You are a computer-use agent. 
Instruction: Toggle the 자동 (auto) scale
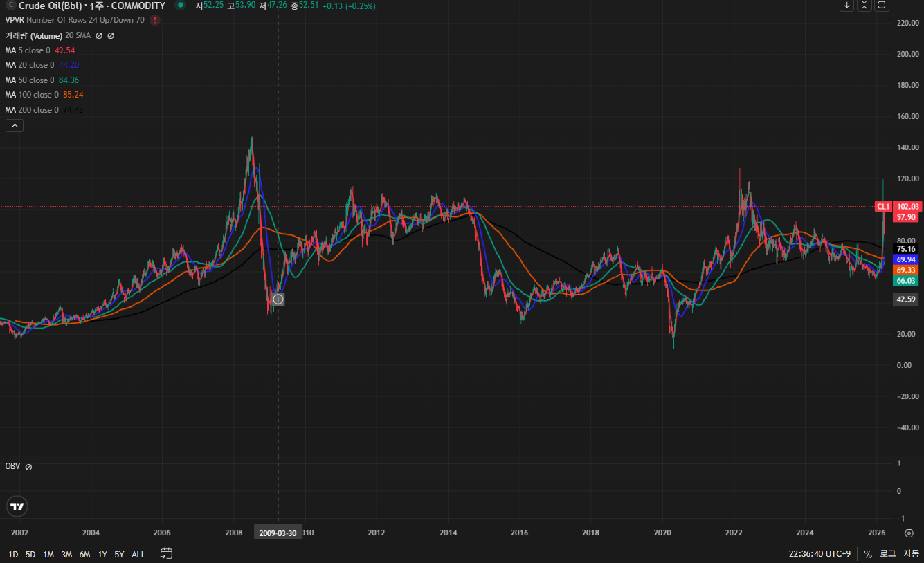pyautogui.click(x=911, y=554)
